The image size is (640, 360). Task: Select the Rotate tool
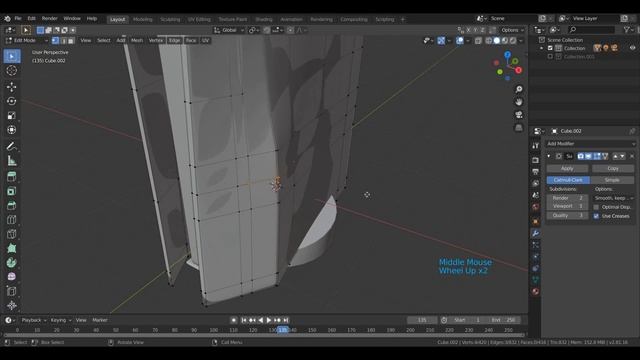pos(11,101)
